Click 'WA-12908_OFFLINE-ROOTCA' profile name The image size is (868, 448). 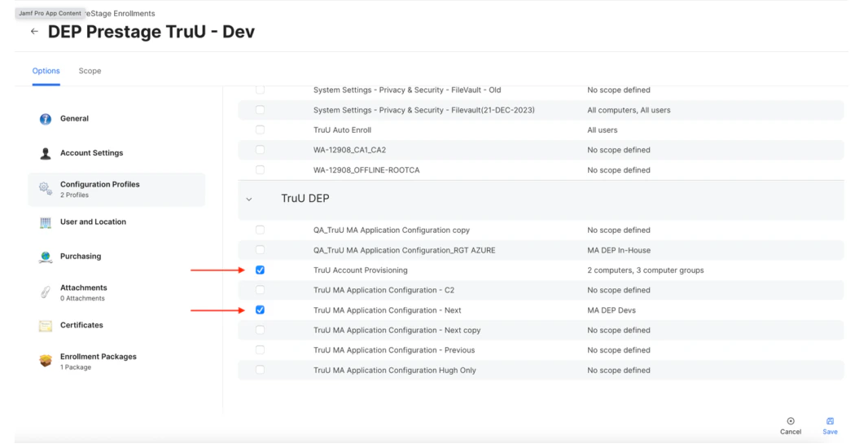(366, 170)
